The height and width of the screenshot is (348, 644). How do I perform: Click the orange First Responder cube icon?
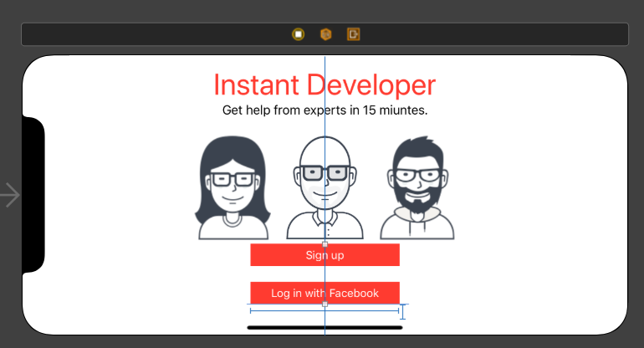[x=326, y=34]
